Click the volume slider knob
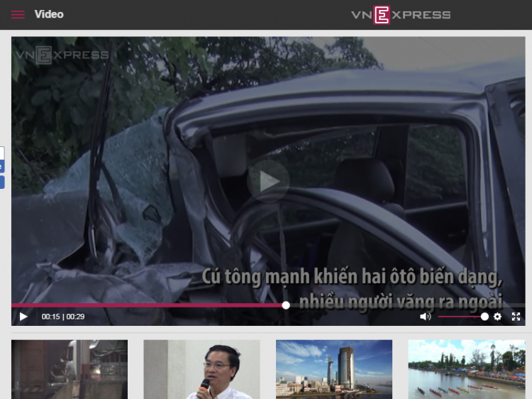Viewport: 532px width, 399px height. point(484,317)
